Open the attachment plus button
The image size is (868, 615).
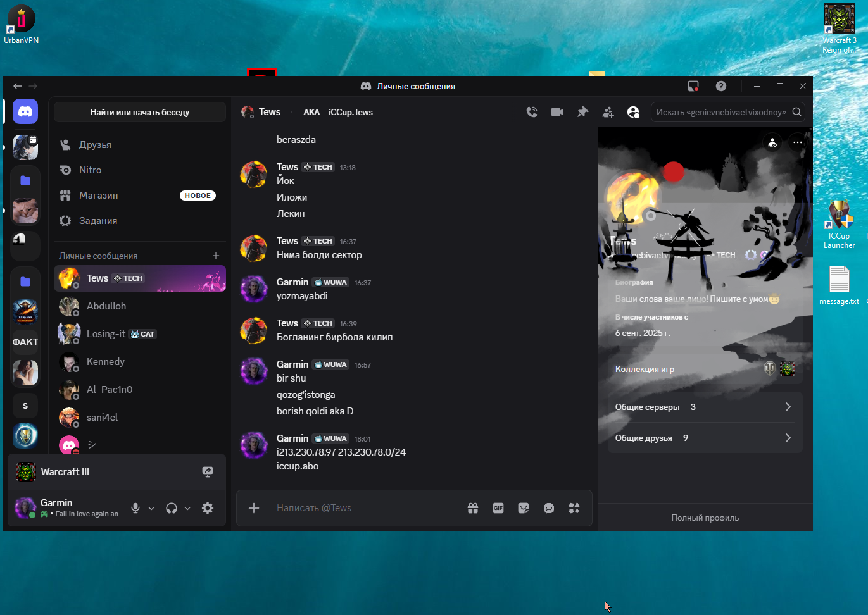[254, 508]
